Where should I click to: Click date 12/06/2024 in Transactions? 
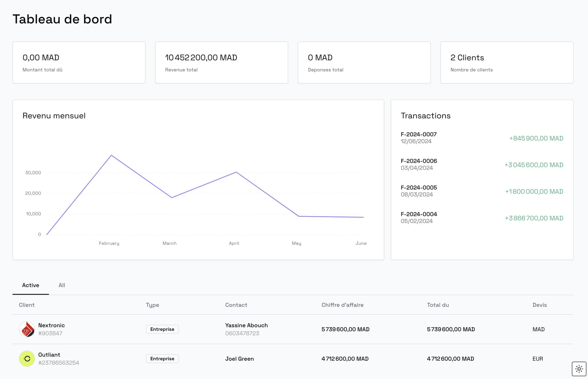coord(416,141)
